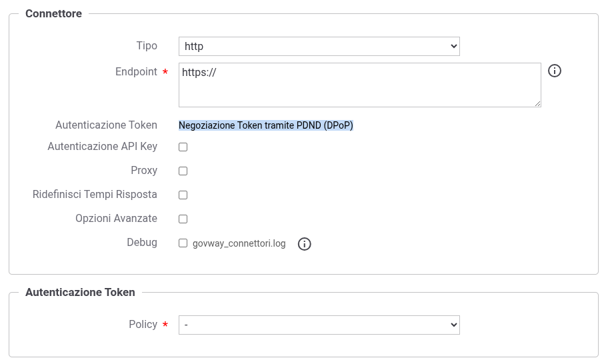Screen dimensions: 608x364
Task: Click the Connettore section heading
Action: point(53,13)
